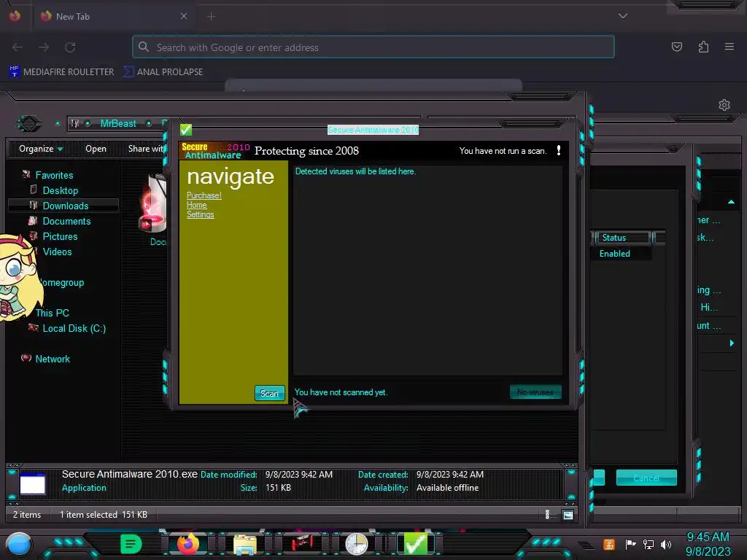Expand the list all tabs chevron
The image size is (747, 560).
tap(623, 16)
